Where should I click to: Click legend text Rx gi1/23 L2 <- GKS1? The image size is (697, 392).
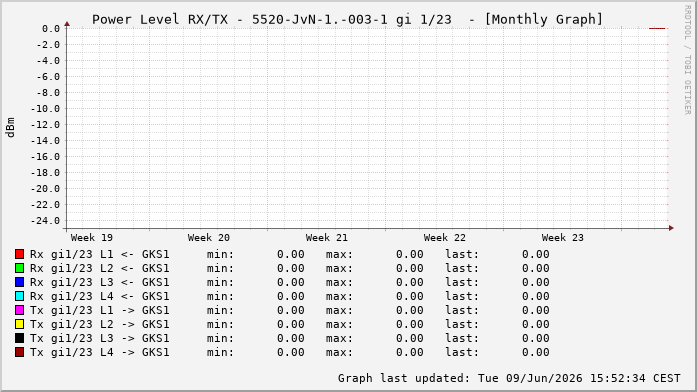(x=100, y=268)
